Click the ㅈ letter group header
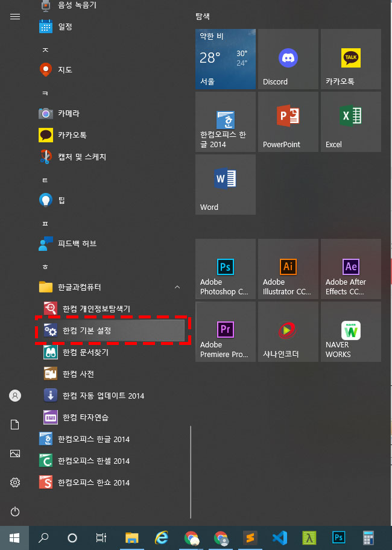This screenshot has width=392, height=550. tap(45, 50)
